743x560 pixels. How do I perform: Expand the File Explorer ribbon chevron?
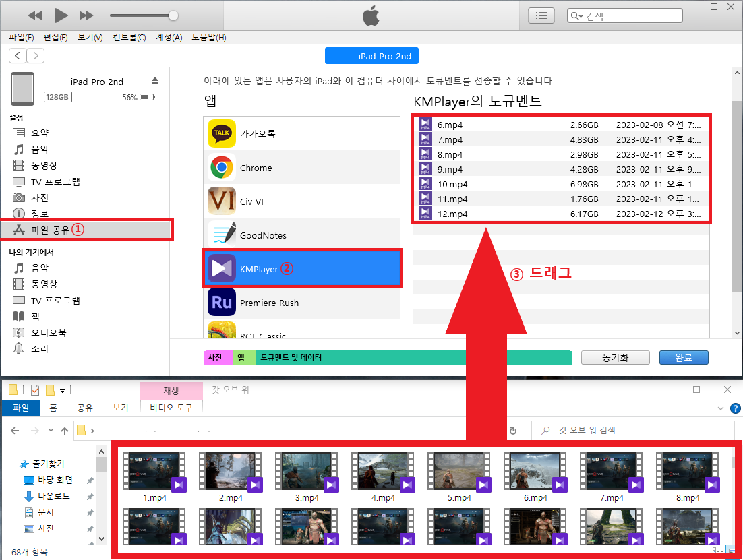click(721, 408)
